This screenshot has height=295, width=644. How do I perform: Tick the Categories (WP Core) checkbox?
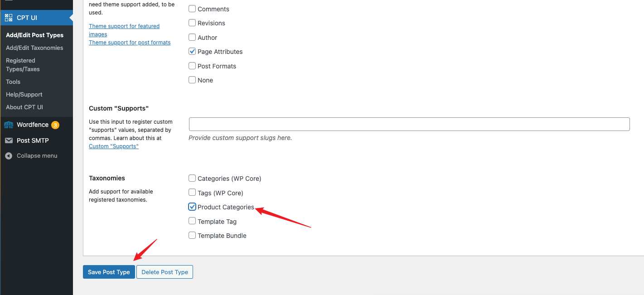192,179
